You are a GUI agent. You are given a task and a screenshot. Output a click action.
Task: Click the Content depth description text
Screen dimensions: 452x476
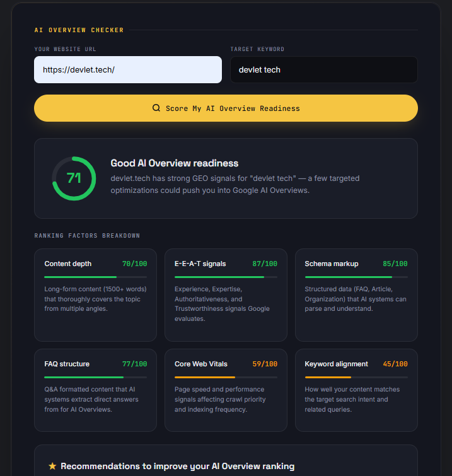coord(95,299)
